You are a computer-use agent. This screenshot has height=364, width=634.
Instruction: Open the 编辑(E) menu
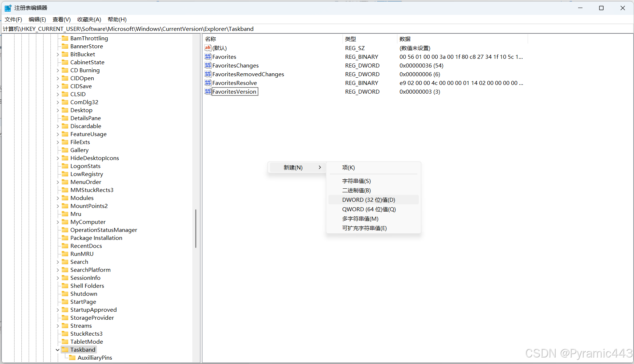tap(37, 20)
